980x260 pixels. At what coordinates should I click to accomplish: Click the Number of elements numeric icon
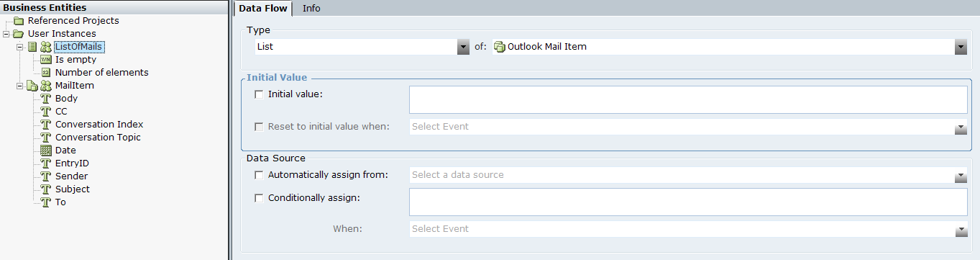pyautogui.click(x=46, y=73)
